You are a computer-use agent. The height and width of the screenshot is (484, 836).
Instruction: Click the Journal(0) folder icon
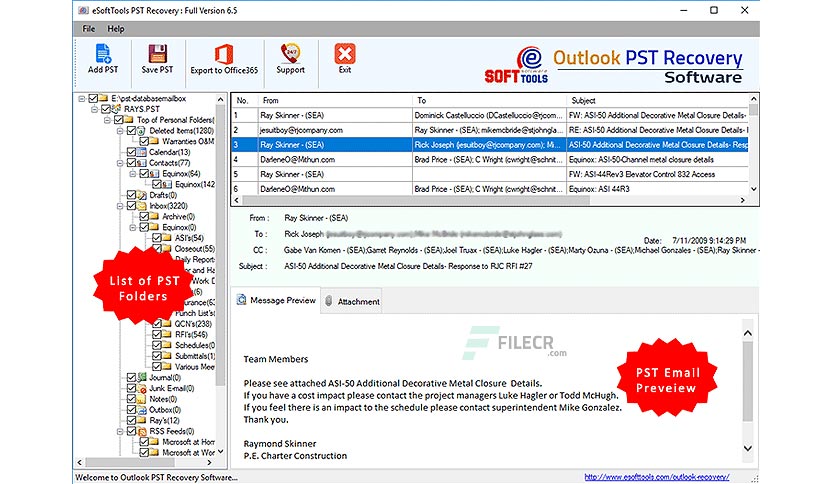click(x=141, y=377)
